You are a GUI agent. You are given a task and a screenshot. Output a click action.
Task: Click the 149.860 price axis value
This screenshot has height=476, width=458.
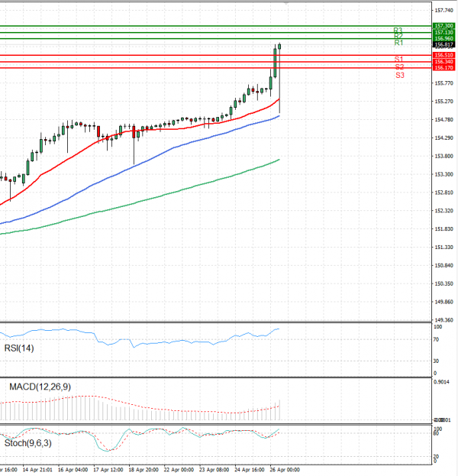(443, 302)
